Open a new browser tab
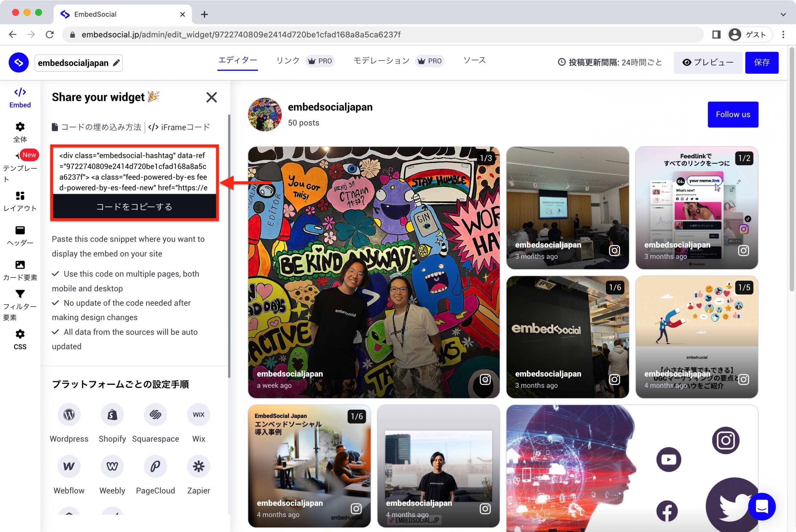 (204, 14)
